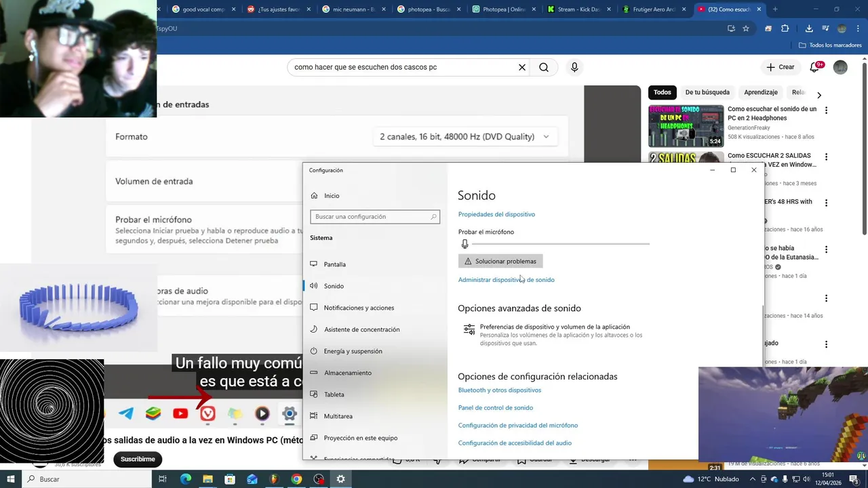Open the Chrome extensions puzzle icon
Viewport: 868px width, 488px height.
pos(785,28)
